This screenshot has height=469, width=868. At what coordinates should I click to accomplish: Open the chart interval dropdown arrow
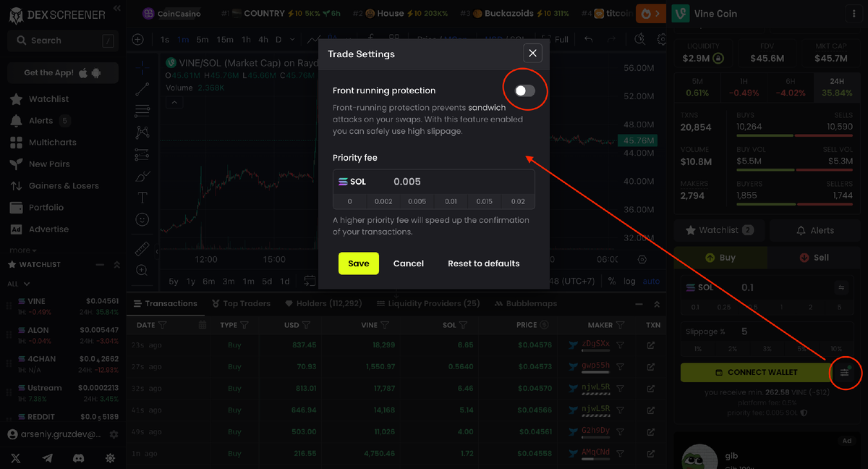(x=292, y=39)
